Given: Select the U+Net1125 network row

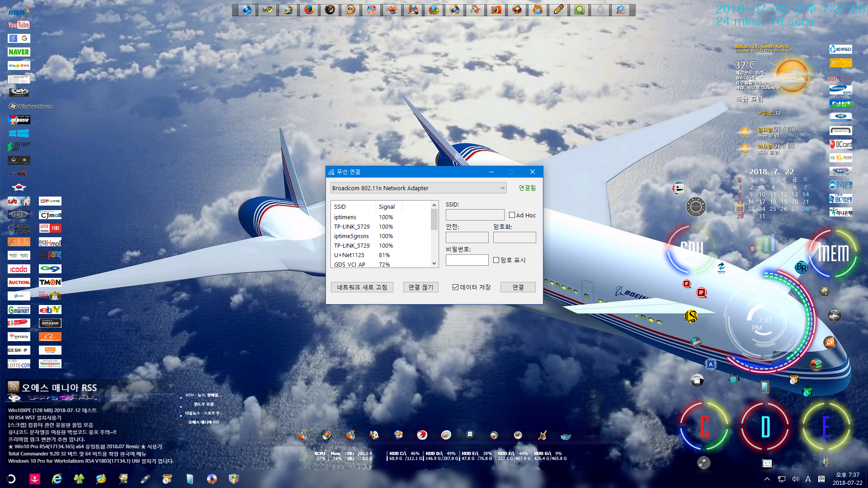Looking at the screenshot, I should coord(381,255).
